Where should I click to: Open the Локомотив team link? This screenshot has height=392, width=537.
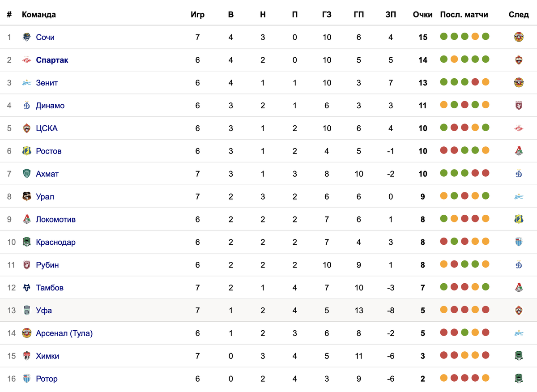pyautogui.click(x=55, y=219)
